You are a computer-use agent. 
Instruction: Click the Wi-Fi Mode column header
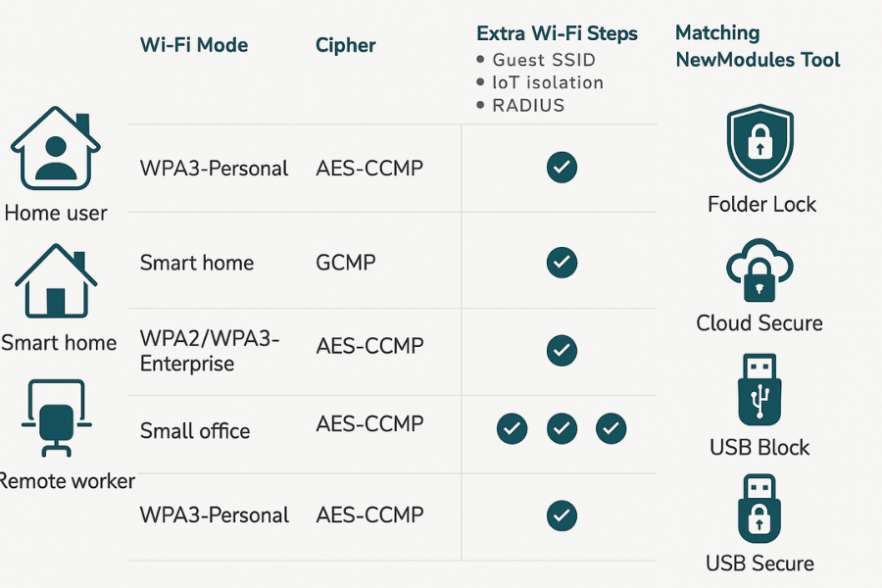point(194,45)
